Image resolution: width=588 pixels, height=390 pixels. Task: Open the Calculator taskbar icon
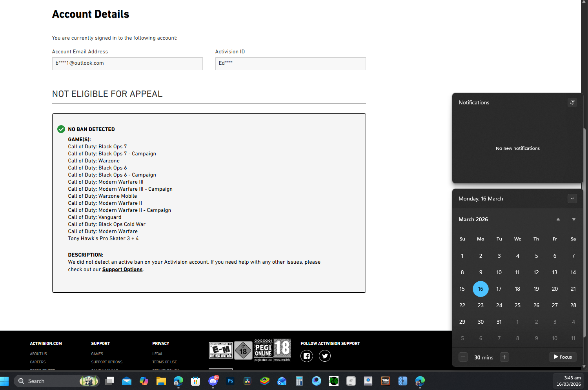pos(299,381)
